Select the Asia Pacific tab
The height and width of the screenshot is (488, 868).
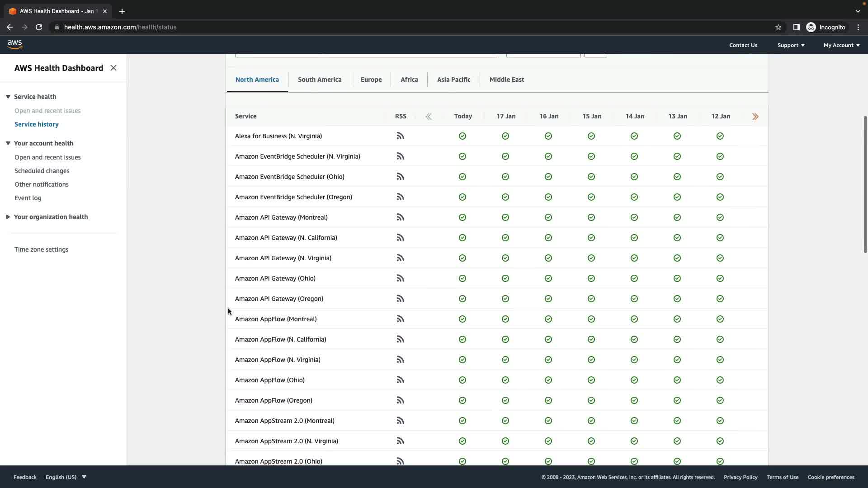453,80
